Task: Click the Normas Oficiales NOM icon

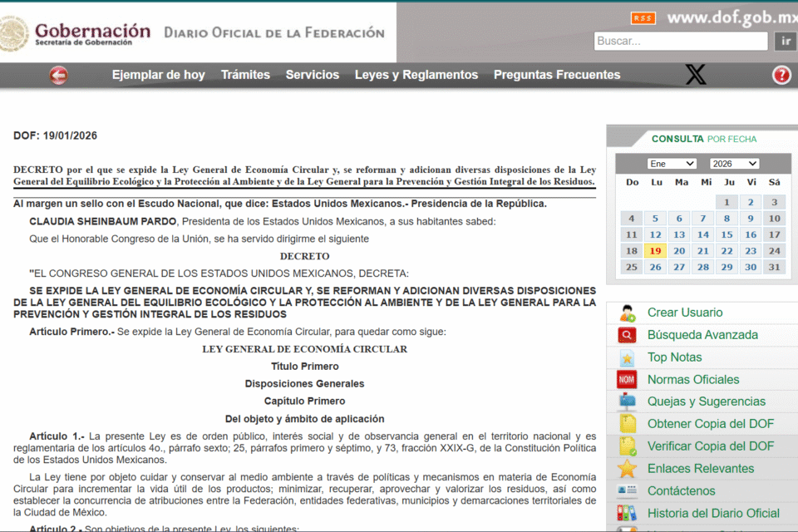Action: (628, 380)
